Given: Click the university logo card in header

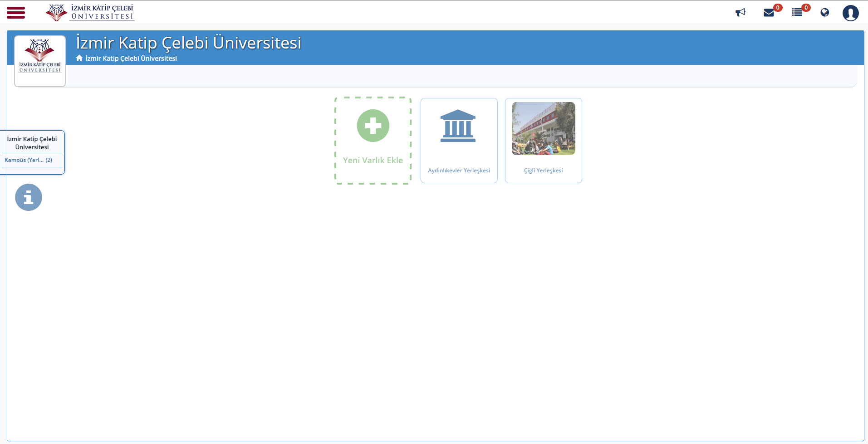Looking at the screenshot, I should [40, 61].
